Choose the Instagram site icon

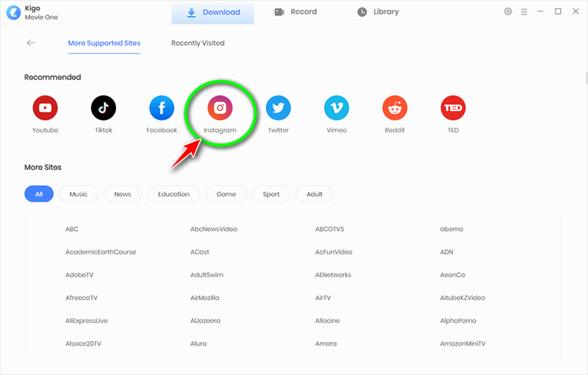point(220,108)
